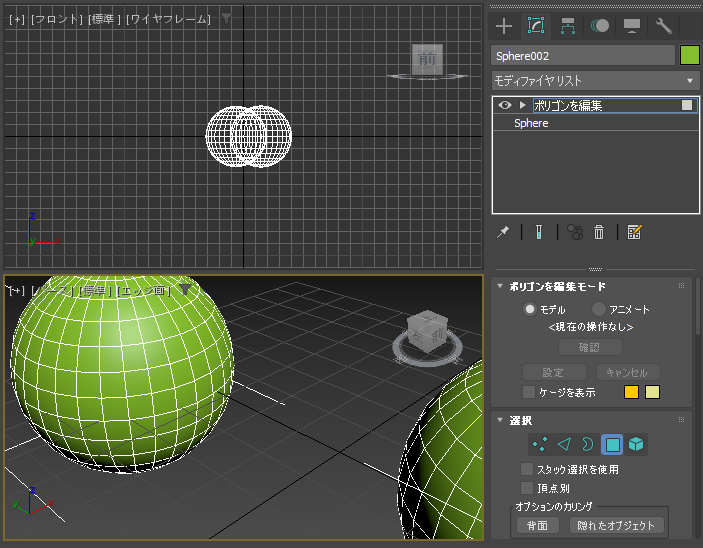Toggle Show End Result icon
Screen dimensions: 703x548
(x=539, y=232)
